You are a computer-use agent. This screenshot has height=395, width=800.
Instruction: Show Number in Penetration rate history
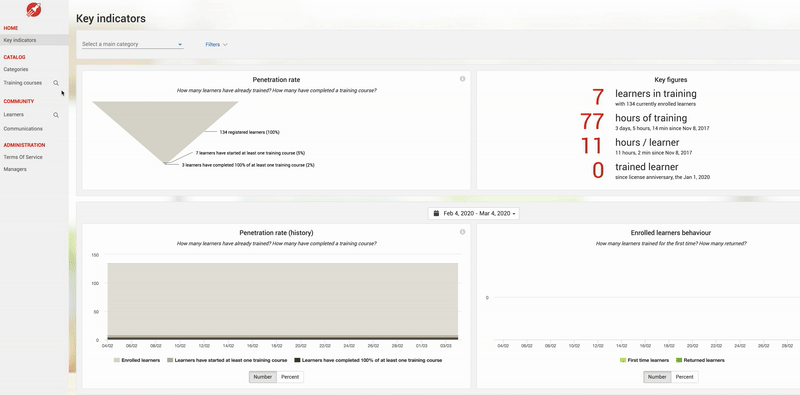point(263,377)
